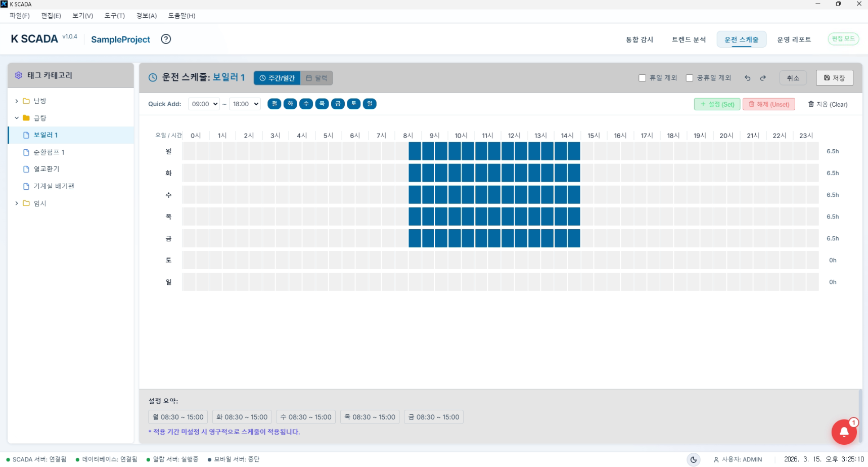Open the 편집(E) menu

click(x=51, y=16)
